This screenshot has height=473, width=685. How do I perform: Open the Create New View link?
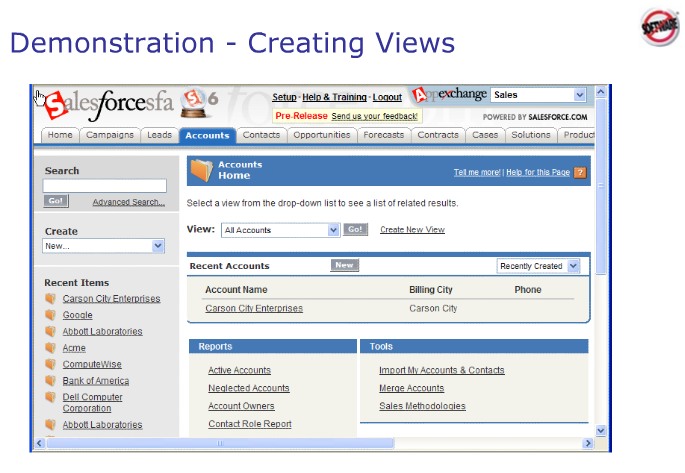(x=412, y=230)
